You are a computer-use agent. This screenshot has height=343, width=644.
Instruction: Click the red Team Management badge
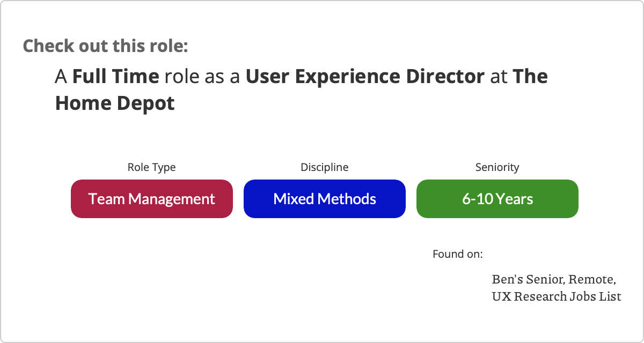click(152, 199)
